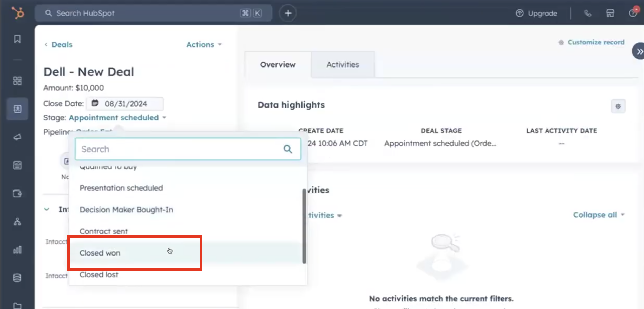Select Contract sent stage option
The image size is (644, 309).
[x=186, y=231]
